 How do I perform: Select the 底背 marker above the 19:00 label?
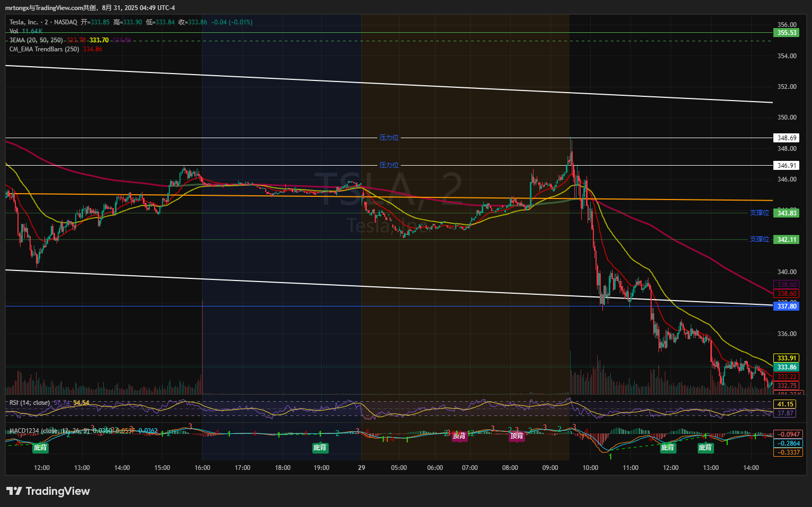[x=320, y=448]
